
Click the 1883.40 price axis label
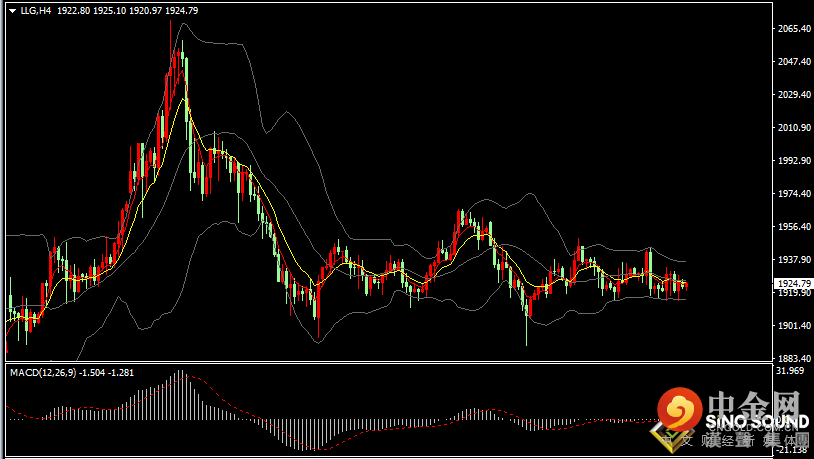(795, 358)
